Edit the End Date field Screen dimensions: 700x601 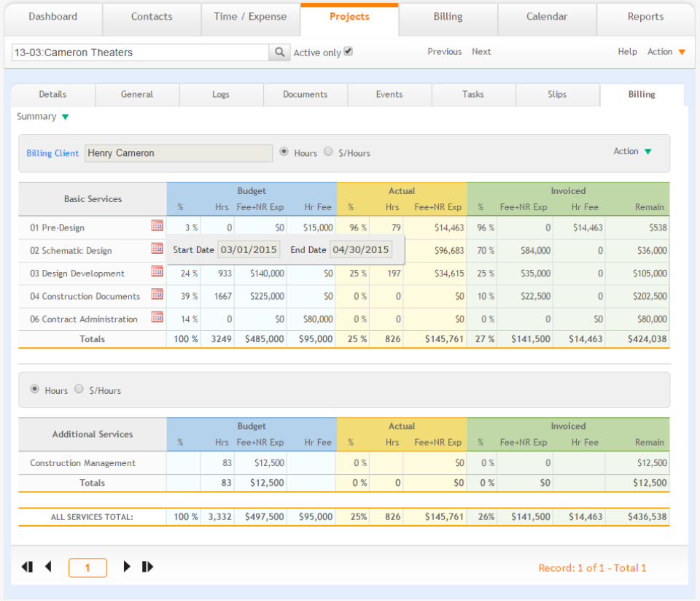[x=361, y=249]
